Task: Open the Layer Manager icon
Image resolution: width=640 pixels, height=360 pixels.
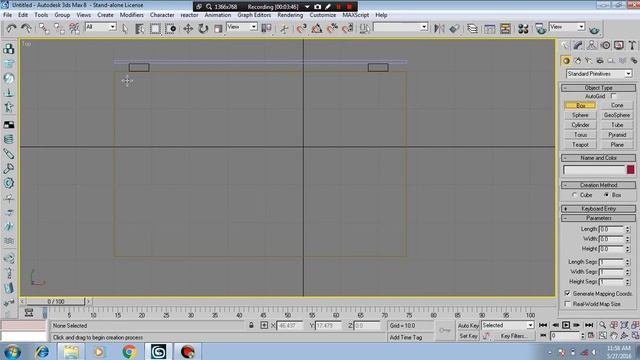Action: (x=472, y=28)
